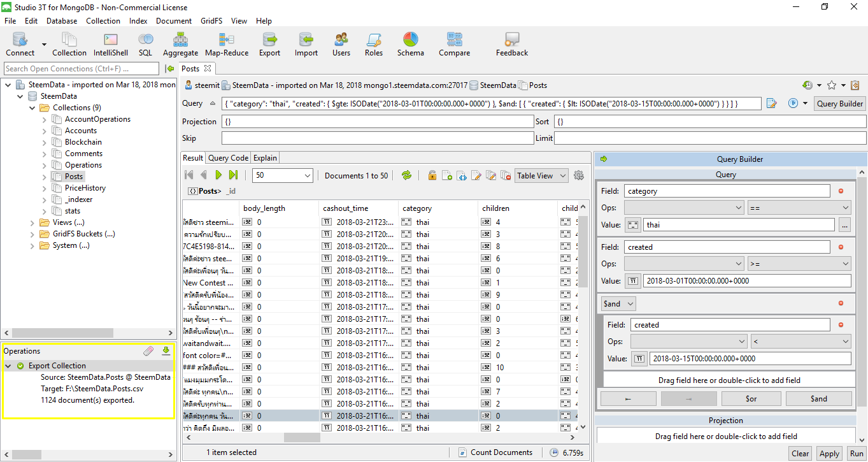The height and width of the screenshot is (462, 868).
Task: Add an $or group button
Action: [x=751, y=399]
